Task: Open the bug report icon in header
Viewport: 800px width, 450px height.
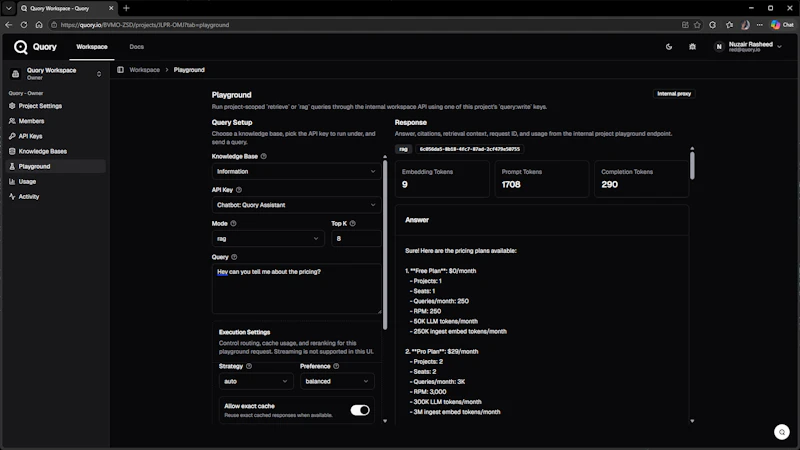Action: [x=692, y=47]
